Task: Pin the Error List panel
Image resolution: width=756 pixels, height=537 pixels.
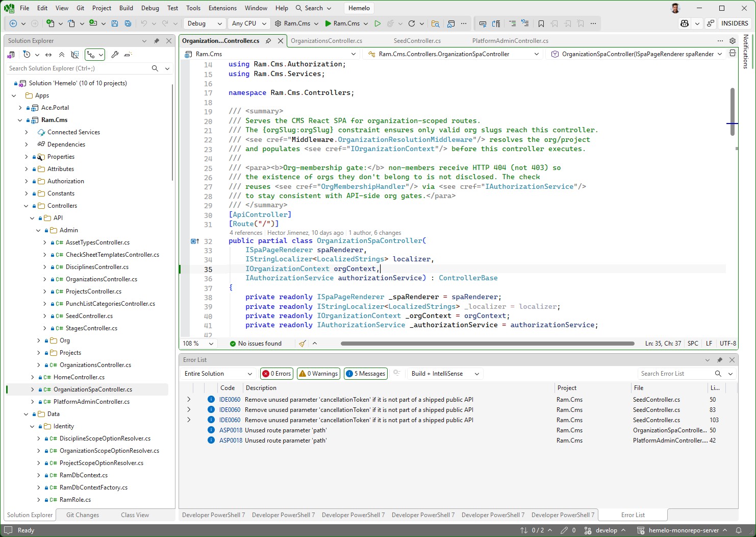Action: (720, 360)
